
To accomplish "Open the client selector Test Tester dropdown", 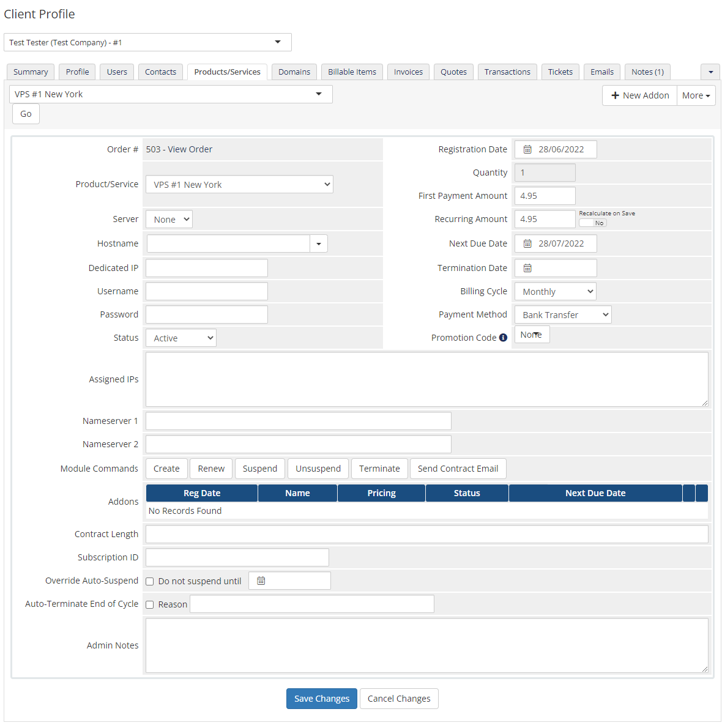I will pos(147,42).
